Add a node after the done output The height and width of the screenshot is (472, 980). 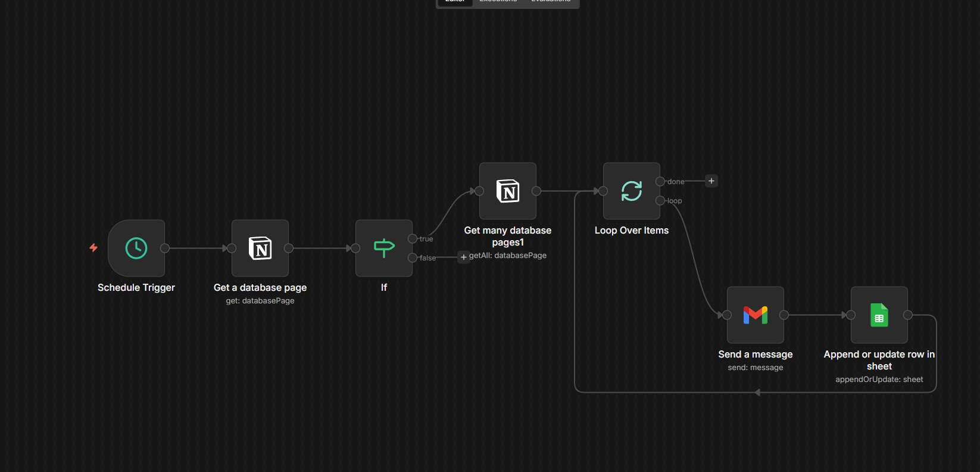[711, 181]
